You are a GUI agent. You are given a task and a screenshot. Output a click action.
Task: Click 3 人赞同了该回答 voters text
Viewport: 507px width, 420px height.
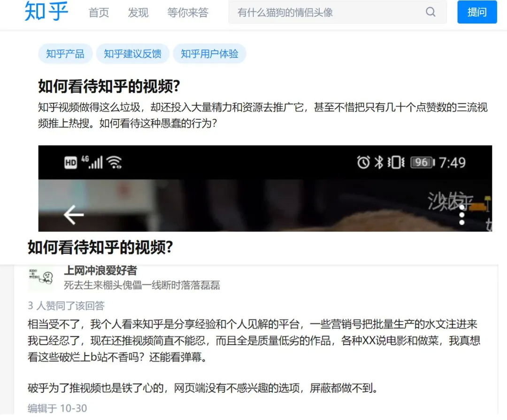(66, 305)
